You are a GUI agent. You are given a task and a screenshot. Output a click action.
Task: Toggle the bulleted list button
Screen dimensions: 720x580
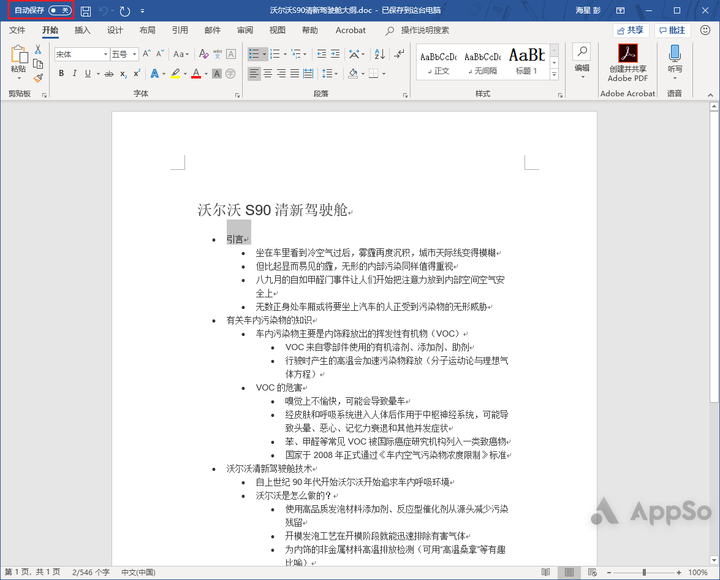[254, 54]
